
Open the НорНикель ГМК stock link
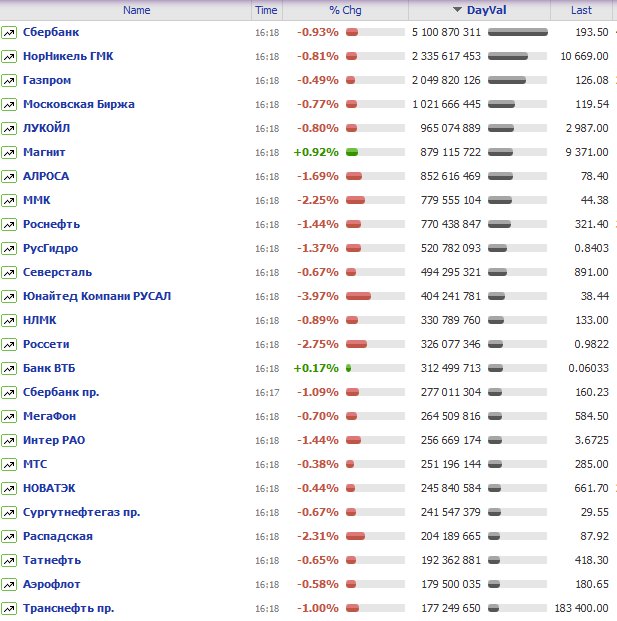pos(68,56)
